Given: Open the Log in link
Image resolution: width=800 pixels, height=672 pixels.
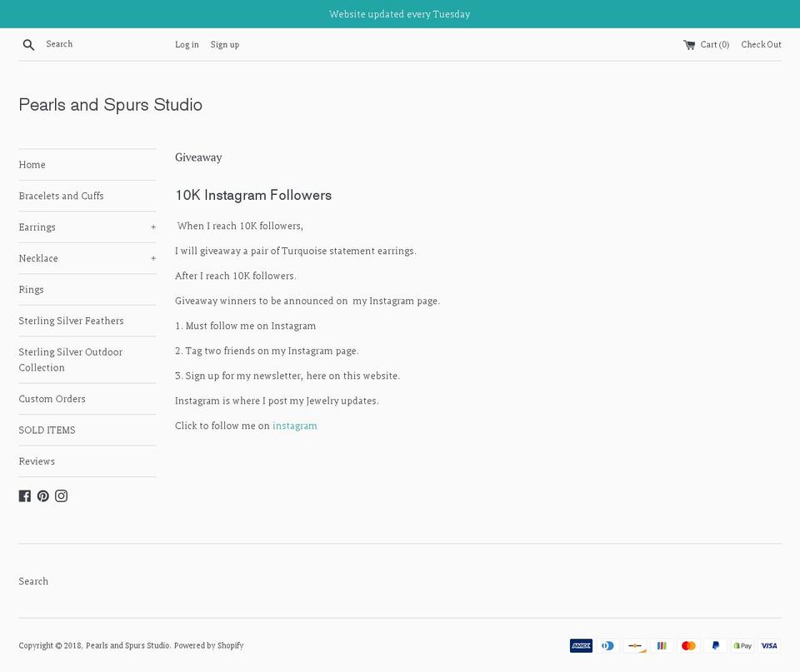Looking at the screenshot, I should [187, 44].
